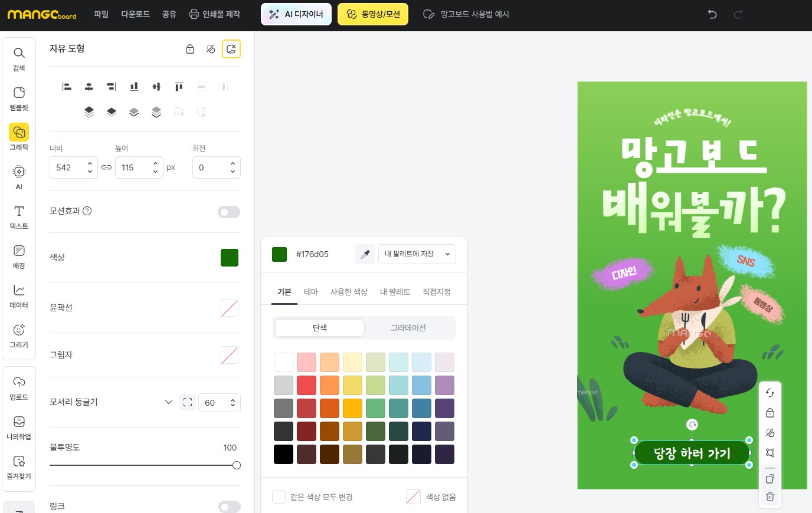Screen dimensions: 812x513
Task: Expand the rotation value stepper upward
Action: (233, 163)
